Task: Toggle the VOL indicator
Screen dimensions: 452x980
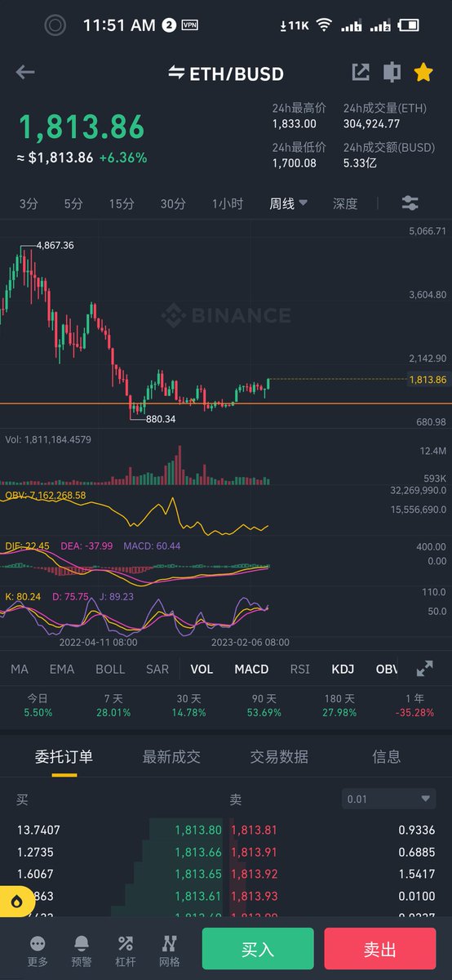Action: coord(202,669)
